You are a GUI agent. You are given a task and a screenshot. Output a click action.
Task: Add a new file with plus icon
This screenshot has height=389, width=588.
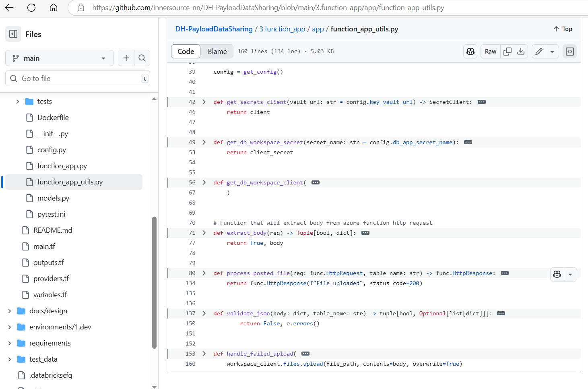pos(126,58)
